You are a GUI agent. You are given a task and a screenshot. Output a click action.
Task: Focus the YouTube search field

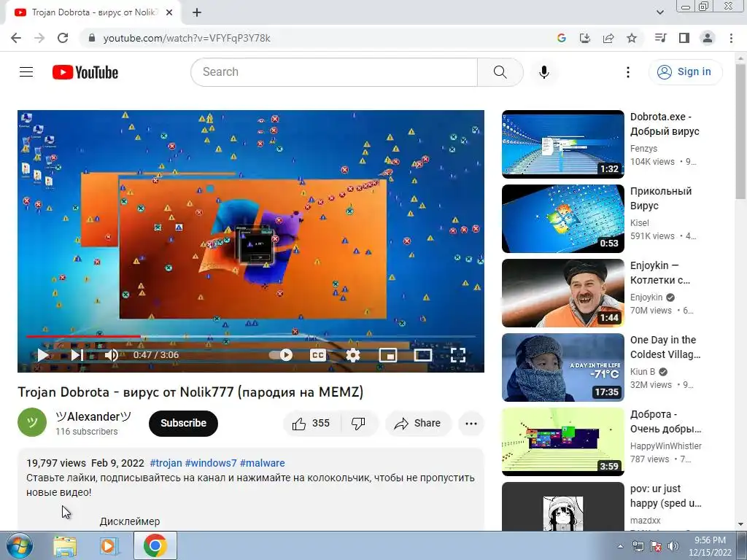tap(334, 72)
